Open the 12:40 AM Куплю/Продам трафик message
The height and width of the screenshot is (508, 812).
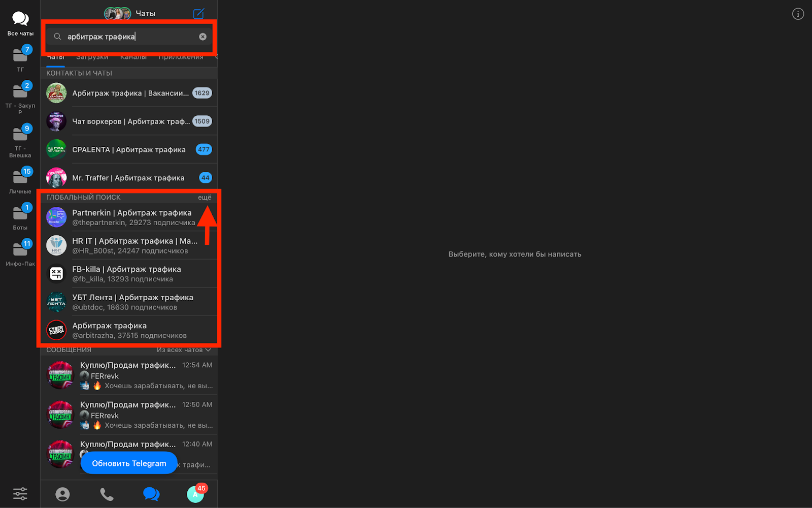[129, 454]
